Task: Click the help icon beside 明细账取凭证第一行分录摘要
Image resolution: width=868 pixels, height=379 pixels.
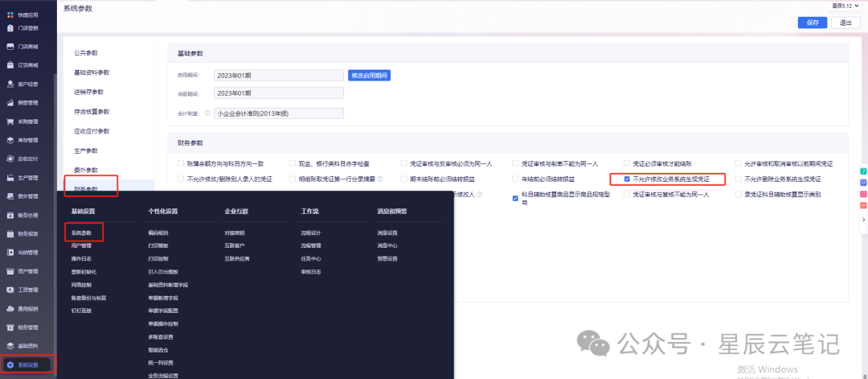Action: pos(379,179)
